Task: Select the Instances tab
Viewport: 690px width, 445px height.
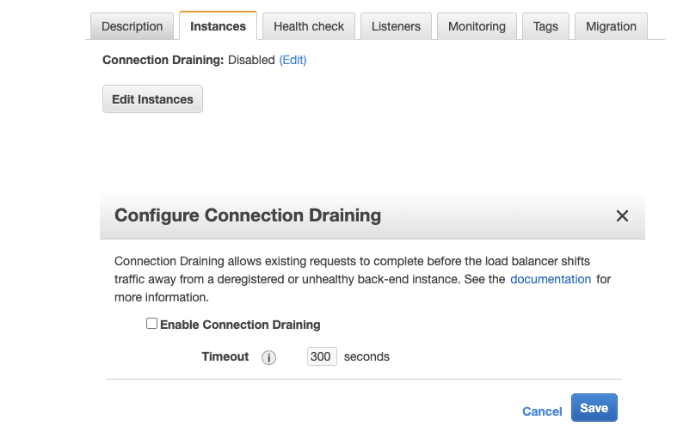Action: [x=218, y=26]
